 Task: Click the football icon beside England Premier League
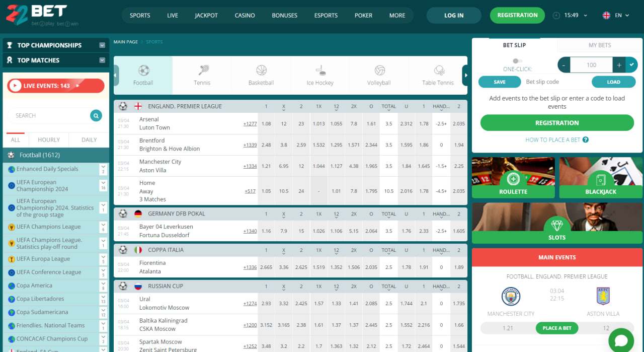(123, 106)
